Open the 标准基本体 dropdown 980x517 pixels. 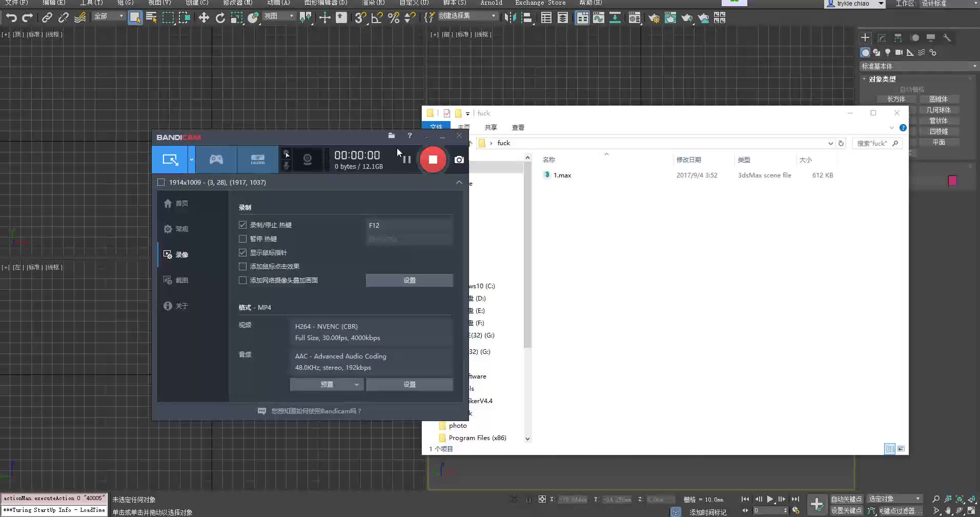point(917,66)
